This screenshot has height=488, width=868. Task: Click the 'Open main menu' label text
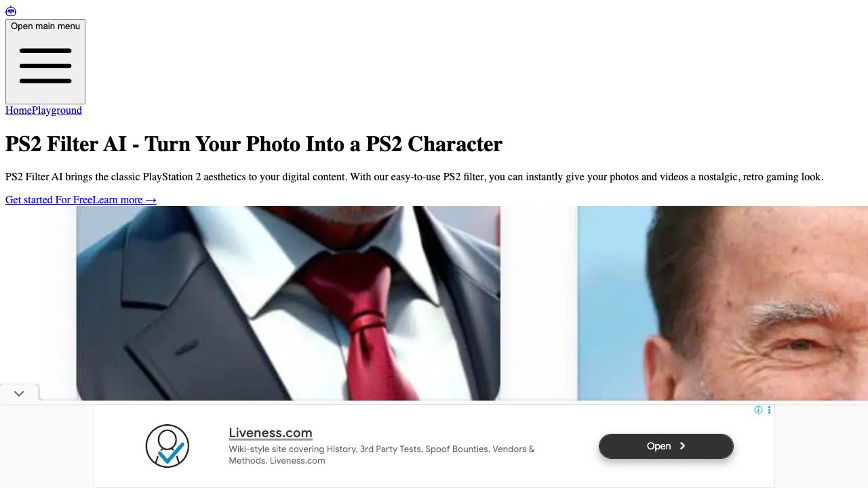[45, 26]
